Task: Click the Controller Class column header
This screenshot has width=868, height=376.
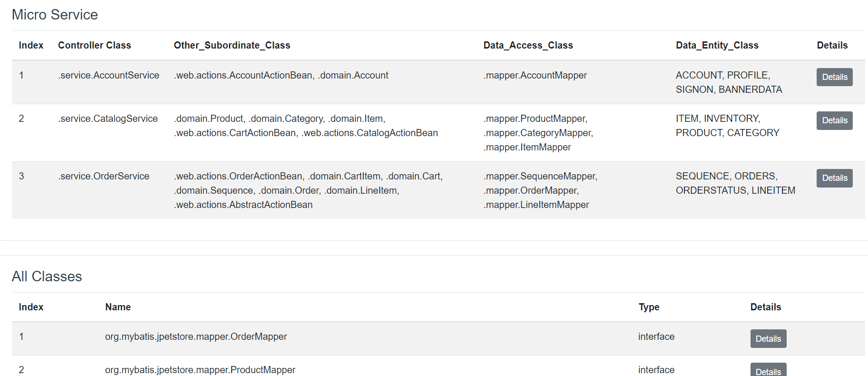Action: click(x=94, y=45)
